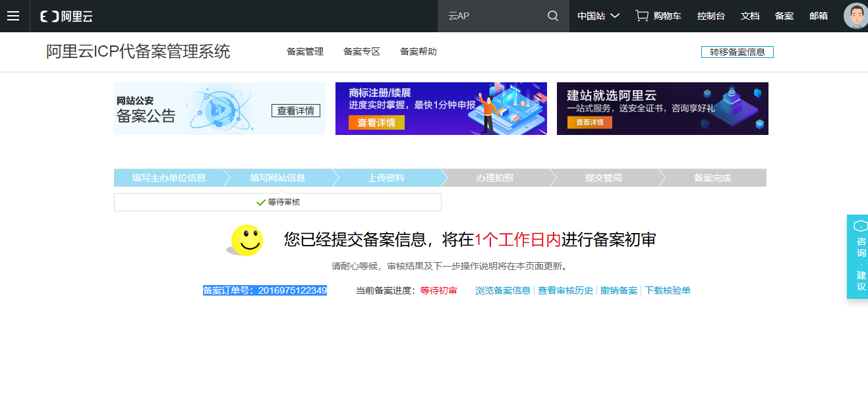Viewport: 868px width, 397px height.
Task: Open the 网站公安备案公告 banner image
Action: tap(219, 109)
